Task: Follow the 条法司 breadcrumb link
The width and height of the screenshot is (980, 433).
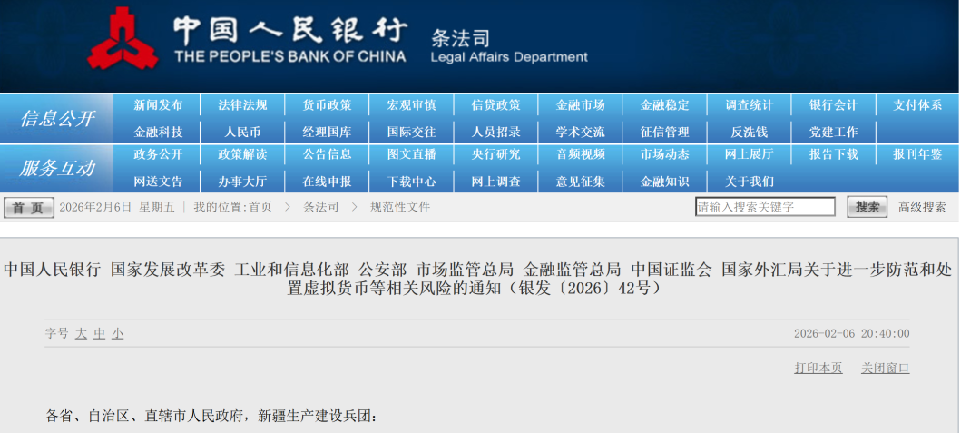Action: coord(321,208)
